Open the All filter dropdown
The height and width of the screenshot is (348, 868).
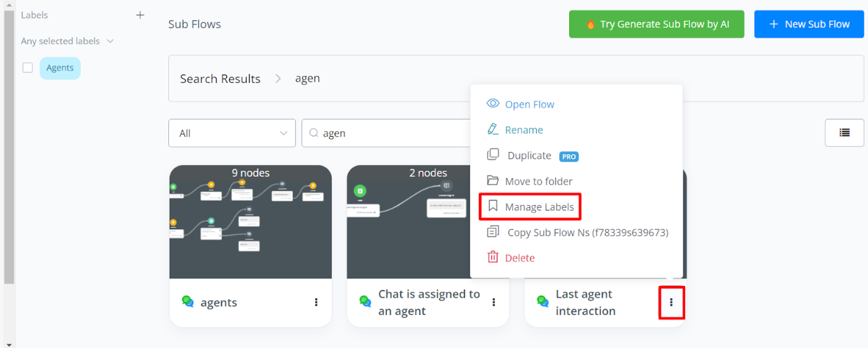pos(232,133)
